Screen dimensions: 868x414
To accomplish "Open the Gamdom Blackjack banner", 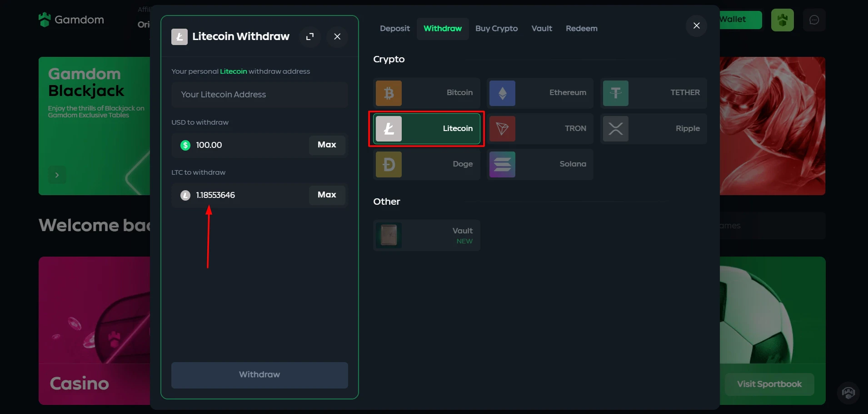I will click(x=95, y=126).
